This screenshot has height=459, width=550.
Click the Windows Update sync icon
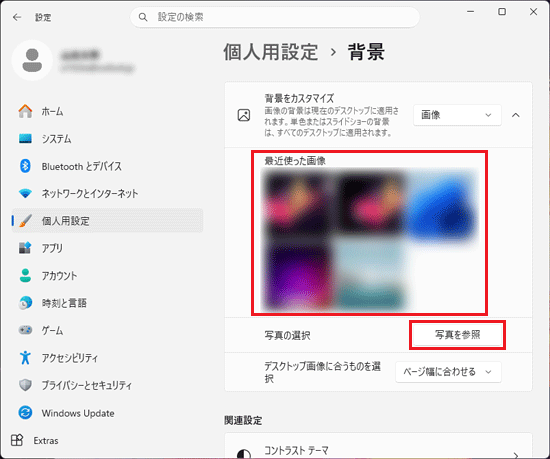(25, 413)
